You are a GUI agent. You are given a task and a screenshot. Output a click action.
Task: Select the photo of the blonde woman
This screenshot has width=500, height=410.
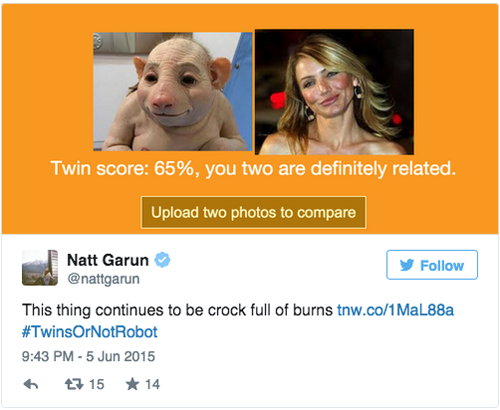[x=334, y=92]
